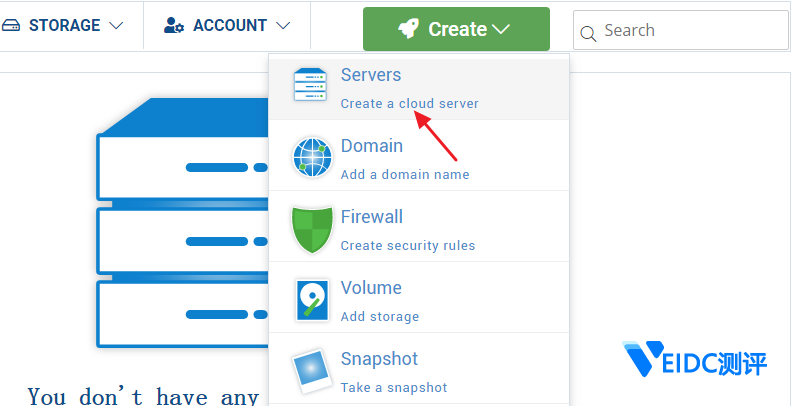Select Snapshot from the Create menu

[x=419, y=368]
